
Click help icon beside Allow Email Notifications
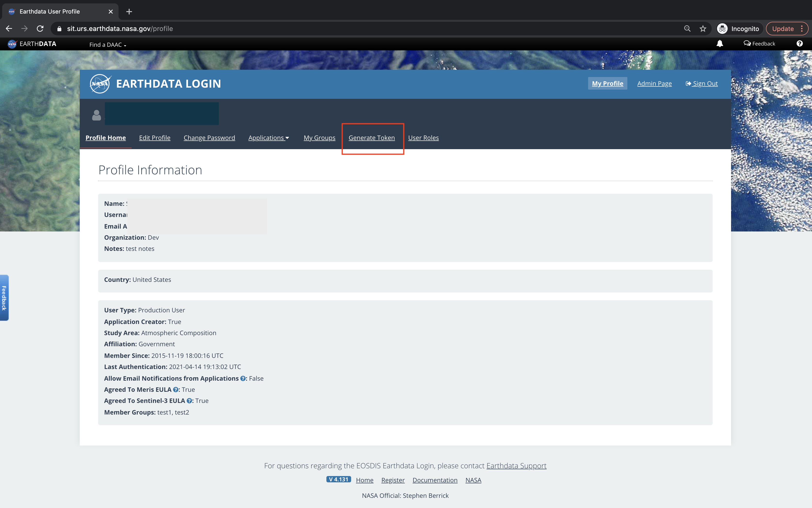pos(243,378)
